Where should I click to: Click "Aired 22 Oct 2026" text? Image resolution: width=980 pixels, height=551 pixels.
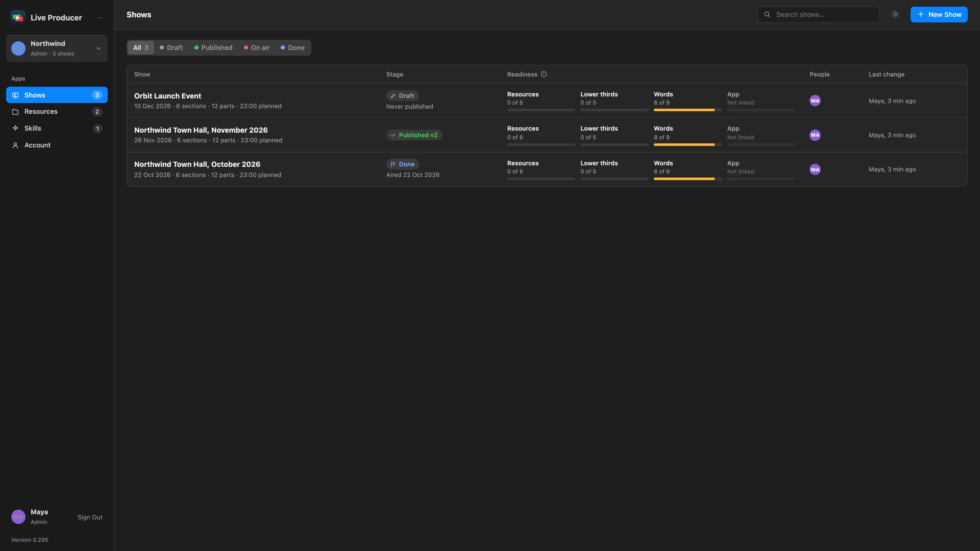[413, 175]
